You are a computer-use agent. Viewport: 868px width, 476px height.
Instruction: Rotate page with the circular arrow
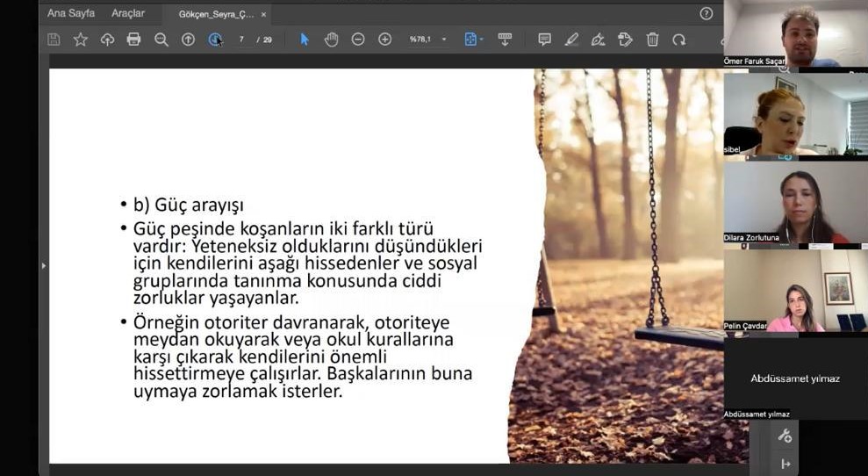tap(678, 40)
